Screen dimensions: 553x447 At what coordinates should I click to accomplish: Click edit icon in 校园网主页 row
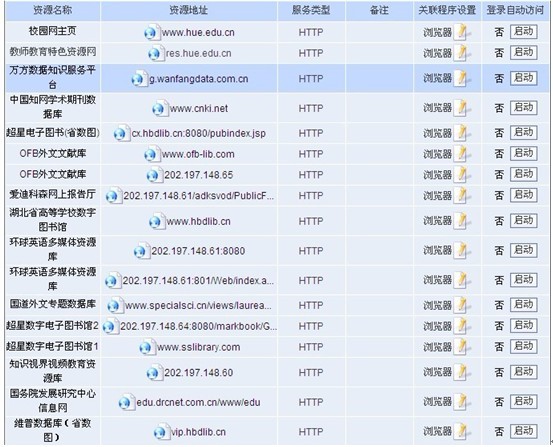point(462,32)
